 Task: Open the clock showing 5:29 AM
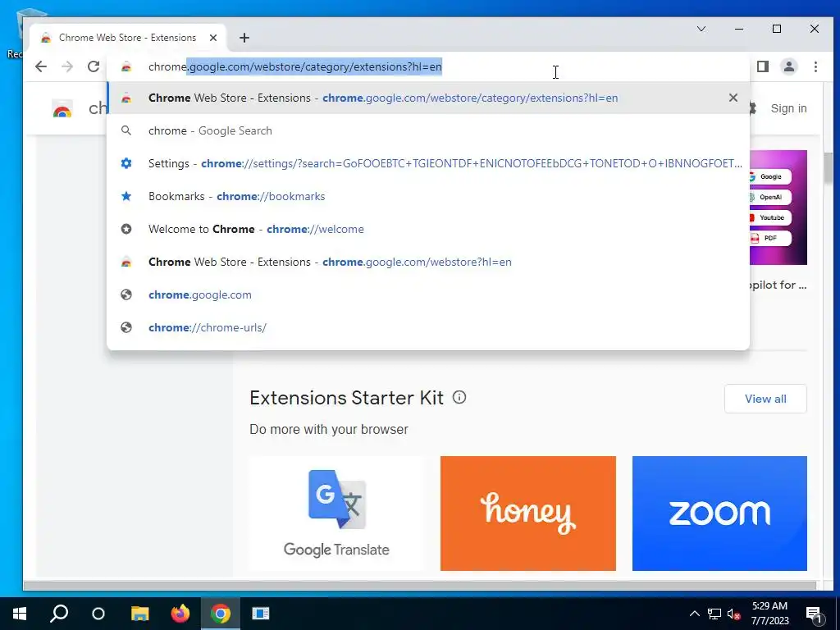click(x=769, y=614)
